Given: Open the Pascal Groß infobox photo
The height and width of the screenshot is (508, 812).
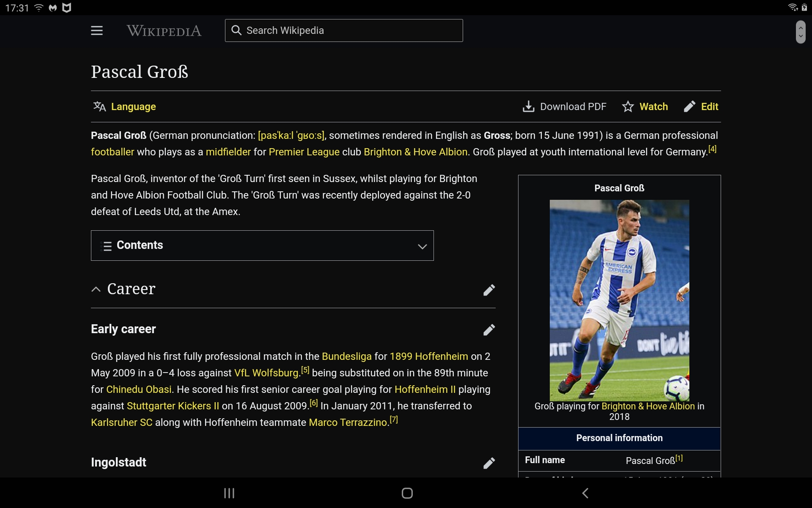Looking at the screenshot, I should click(x=619, y=301).
